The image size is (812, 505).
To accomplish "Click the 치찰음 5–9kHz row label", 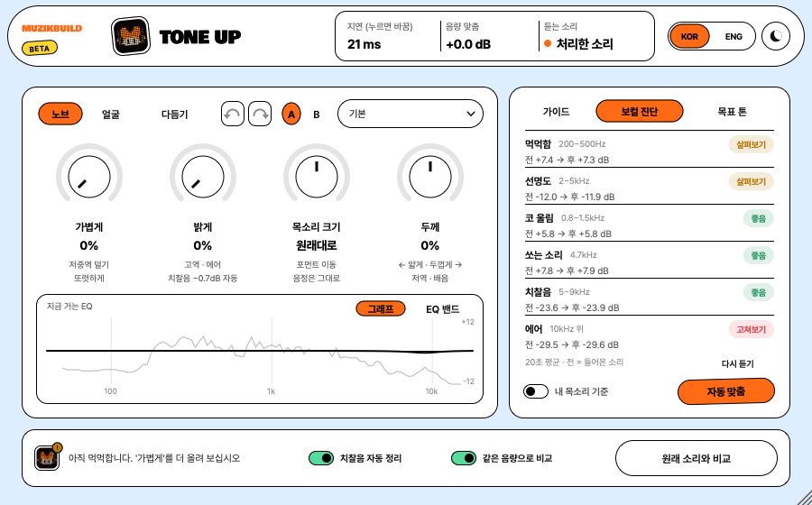I will pyautogui.click(x=558, y=292).
